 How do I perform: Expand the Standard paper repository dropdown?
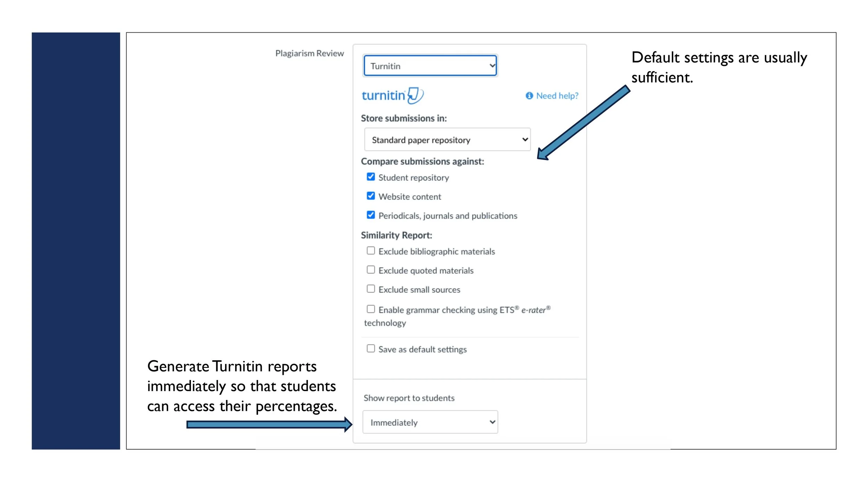tap(447, 140)
